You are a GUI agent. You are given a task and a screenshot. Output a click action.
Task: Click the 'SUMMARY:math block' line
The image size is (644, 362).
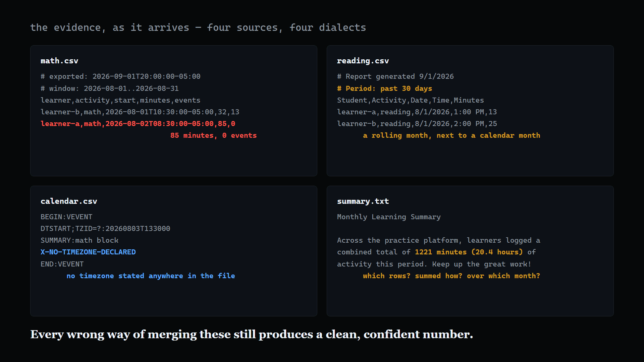coord(79,240)
